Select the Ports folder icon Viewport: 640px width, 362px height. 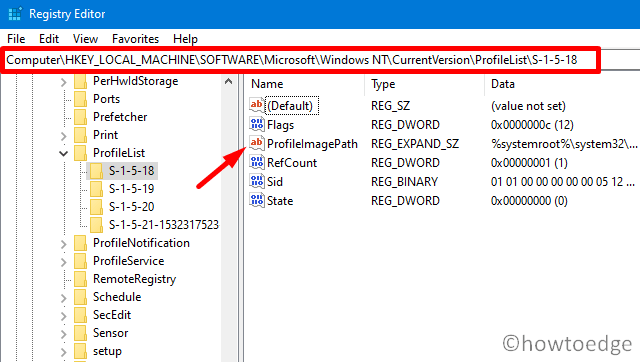pyautogui.click(x=80, y=99)
